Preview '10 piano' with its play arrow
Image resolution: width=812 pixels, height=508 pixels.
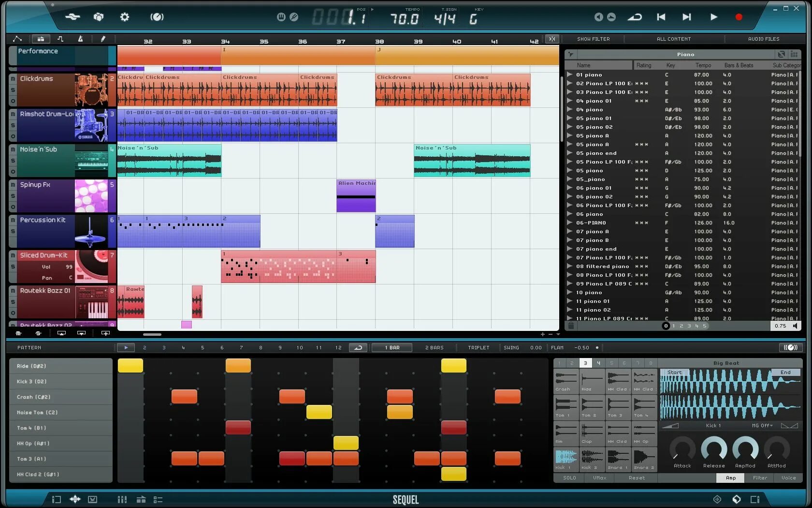point(570,293)
